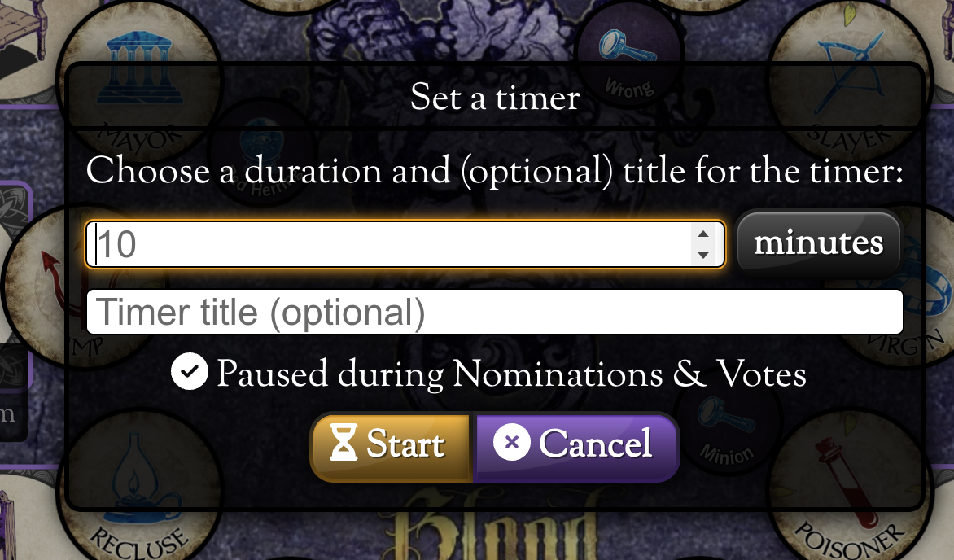This screenshot has height=560, width=954.
Task: Toggle the minutes unit button
Action: coord(818,243)
